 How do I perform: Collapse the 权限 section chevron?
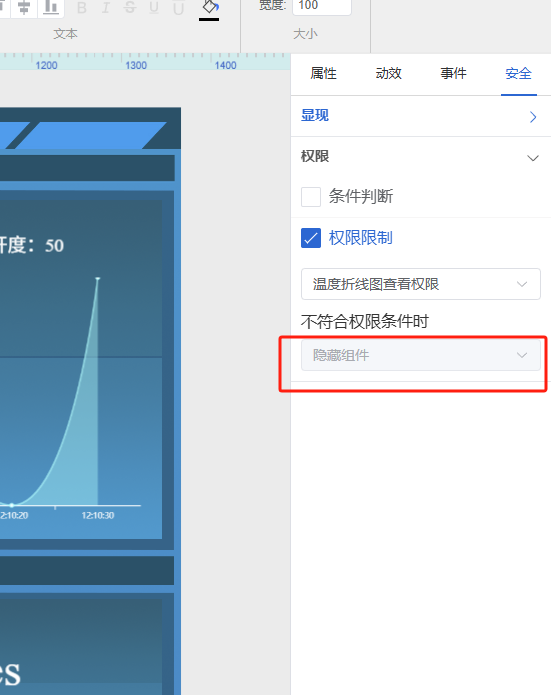tap(533, 158)
